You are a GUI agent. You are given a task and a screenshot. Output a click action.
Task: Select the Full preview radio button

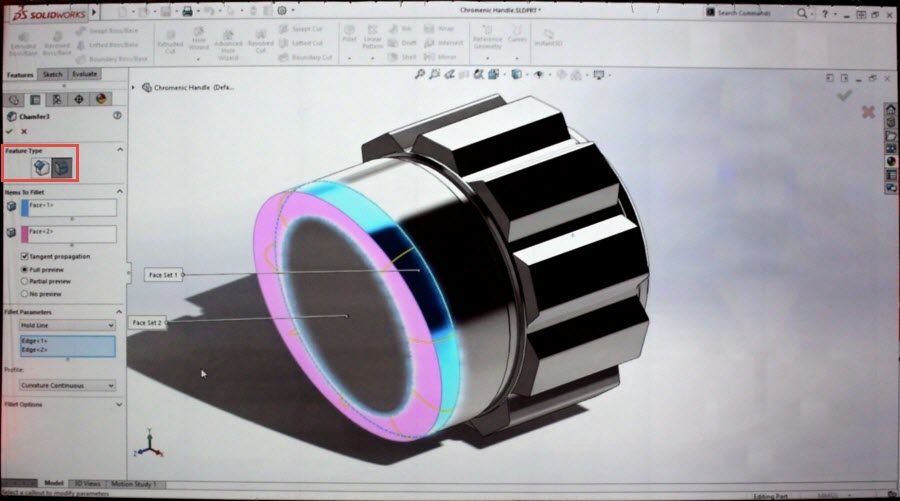24,269
